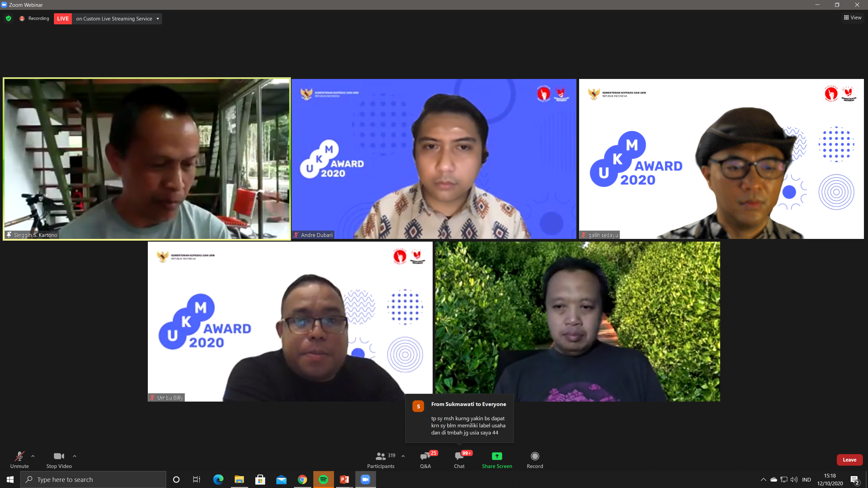Open PowerPoint from the taskbar
Screen dimensions: 868x488
pyautogui.click(x=344, y=480)
